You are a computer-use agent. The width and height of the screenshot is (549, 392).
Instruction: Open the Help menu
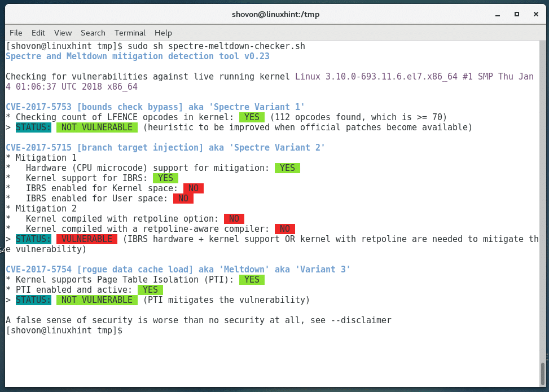(x=163, y=33)
